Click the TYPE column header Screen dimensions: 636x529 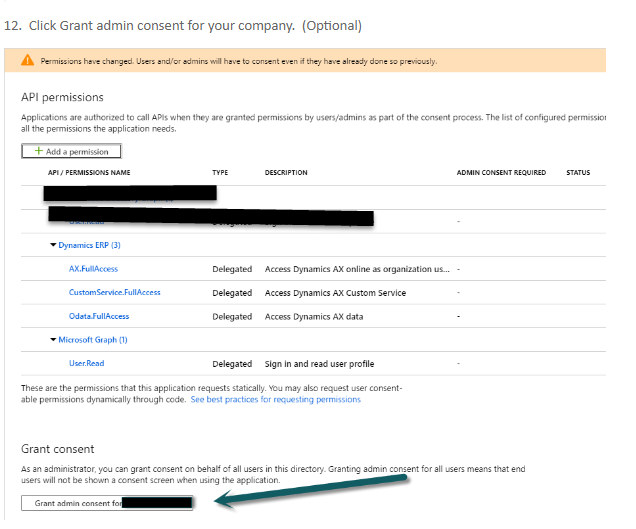[220, 172]
